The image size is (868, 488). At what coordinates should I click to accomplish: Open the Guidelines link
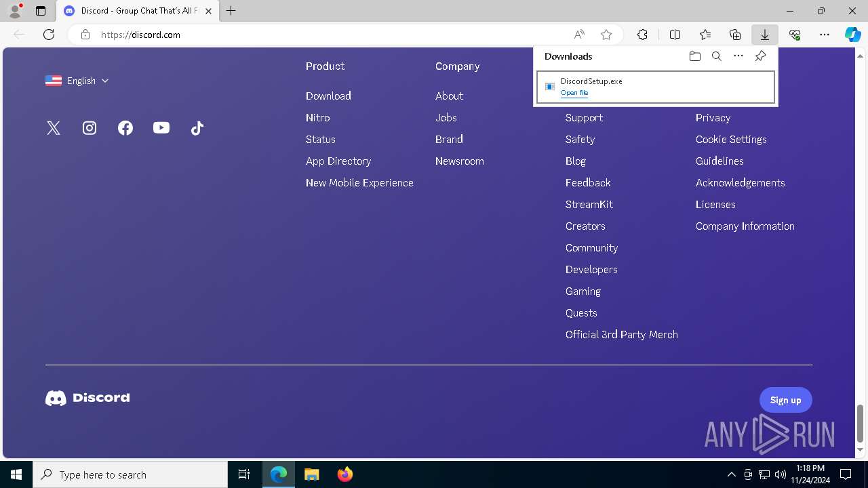tap(719, 161)
